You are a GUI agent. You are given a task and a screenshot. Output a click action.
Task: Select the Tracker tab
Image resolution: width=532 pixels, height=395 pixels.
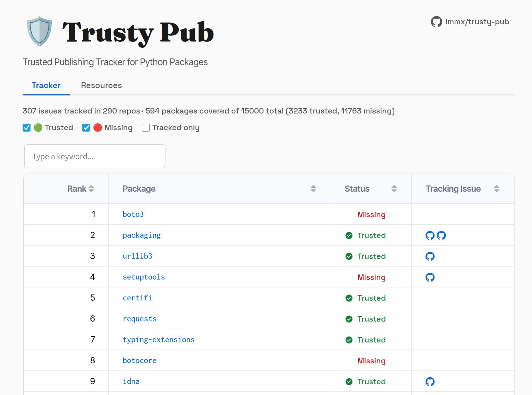coord(46,85)
